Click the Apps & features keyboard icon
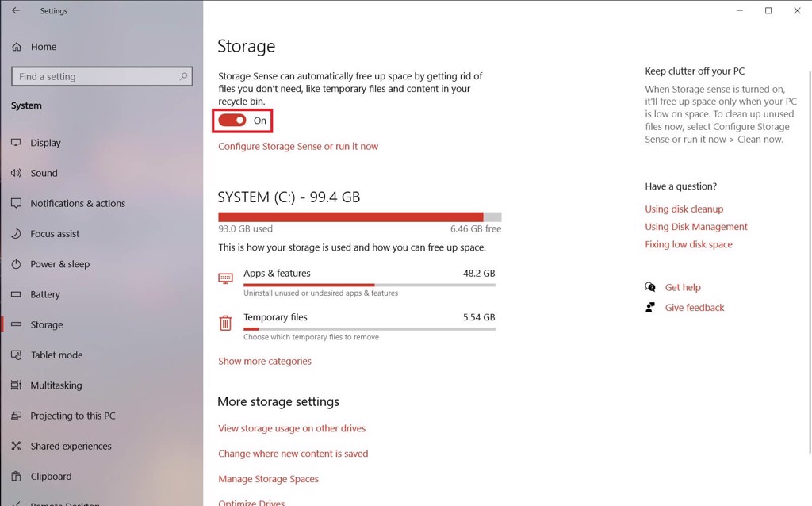The height and width of the screenshot is (506, 812). [x=225, y=278]
